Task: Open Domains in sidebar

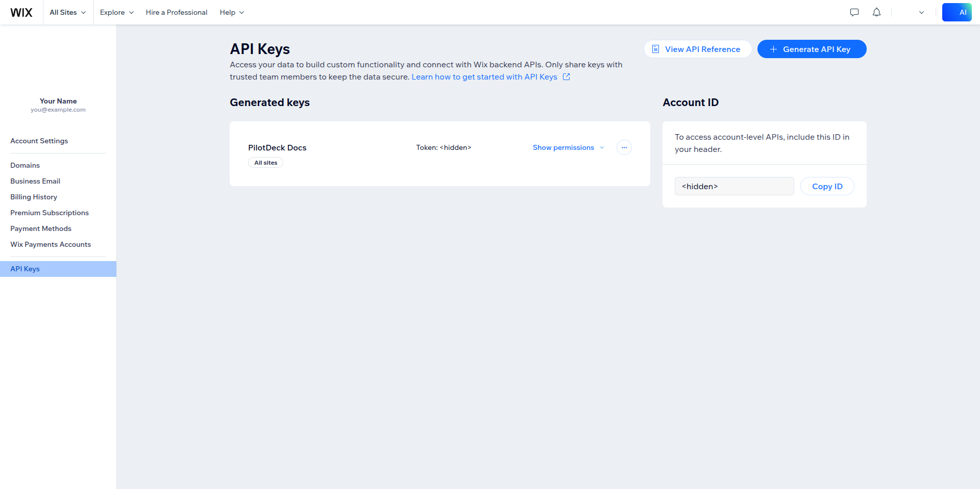Action: (x=25, y=165)
